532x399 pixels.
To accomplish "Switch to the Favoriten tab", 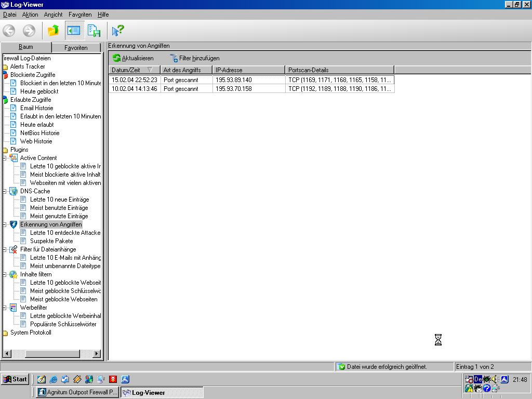I will (x=76, y=47).
